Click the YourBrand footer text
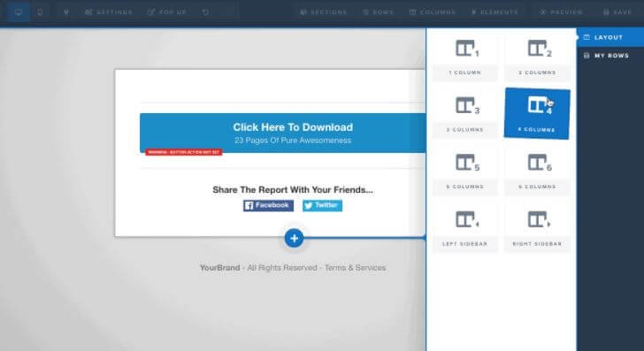The height and width of the screenshot is (351, 644). pyautogui.click(x=219, y=268)
